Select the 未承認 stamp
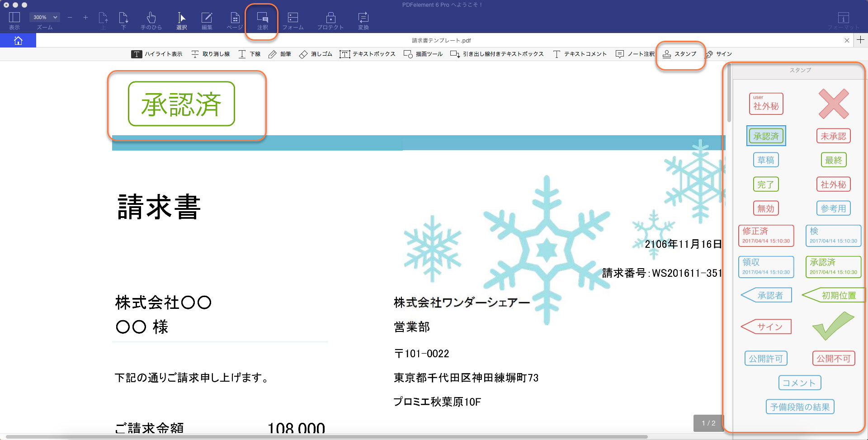 point(833,136)
